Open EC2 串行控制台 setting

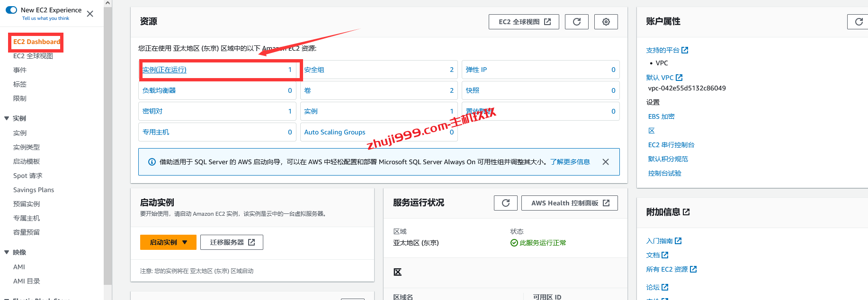click(671, 145)
